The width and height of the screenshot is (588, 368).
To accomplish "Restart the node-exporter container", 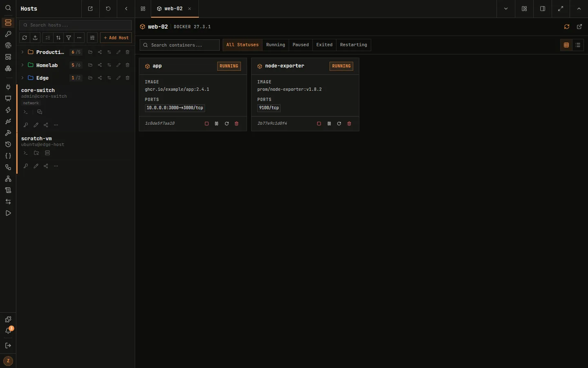I will coord(339,123).
